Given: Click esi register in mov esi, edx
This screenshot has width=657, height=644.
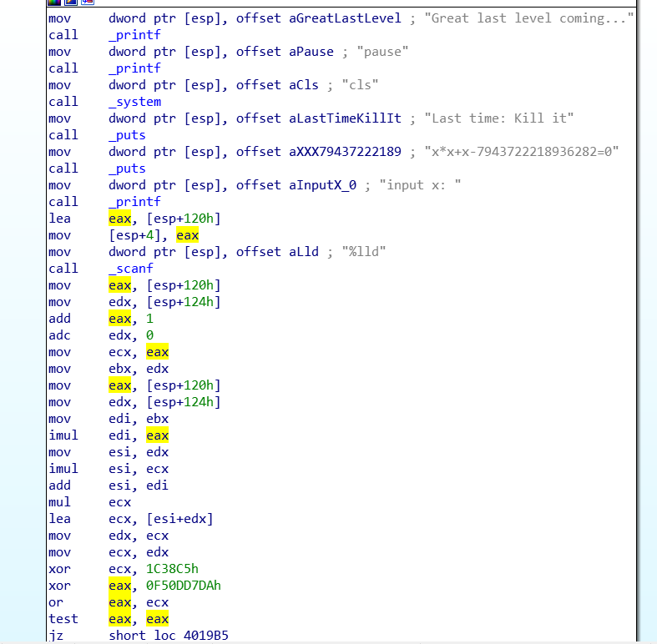Looking at the screenshot, I should click(120, 452).
